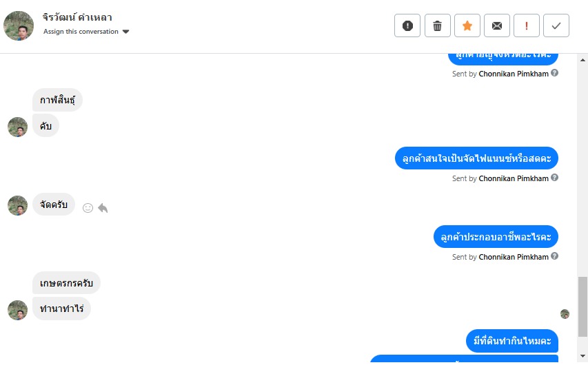Click the dropdown arrow beside Assign this conversation
588x365 pixels.
pos(126,32)
